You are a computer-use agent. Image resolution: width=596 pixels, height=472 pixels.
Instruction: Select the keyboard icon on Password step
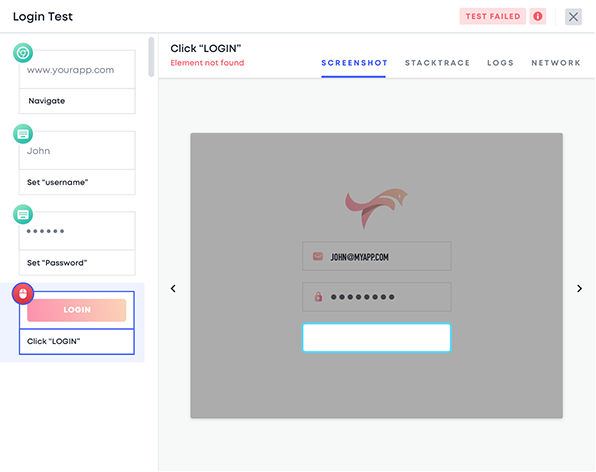pyautogui.click(x=23, y=215)
